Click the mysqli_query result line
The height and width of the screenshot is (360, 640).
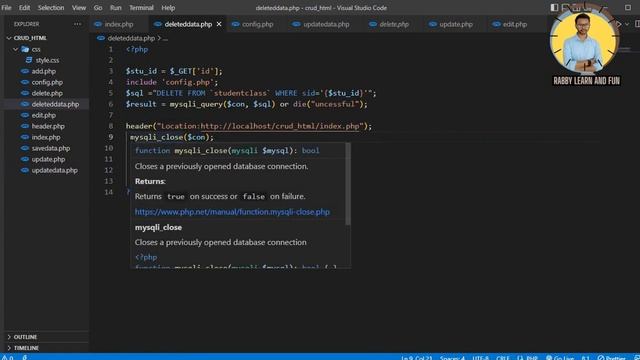tap(247, 104)
